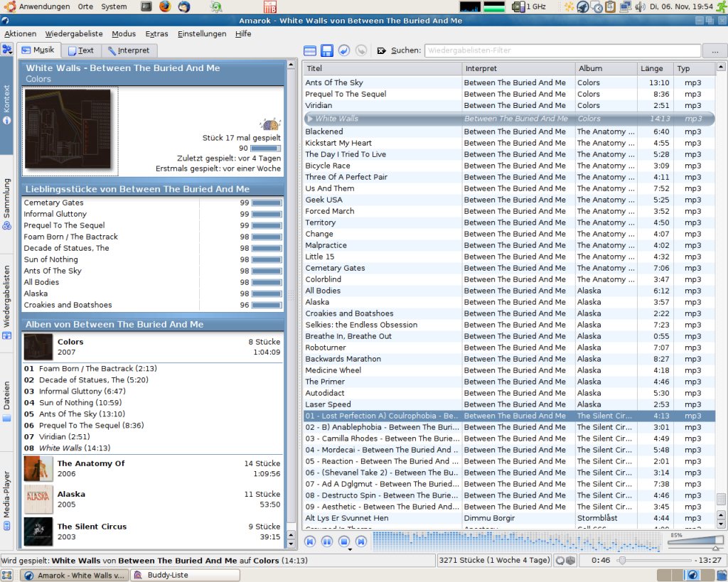Toggle random mode dice icon in status bar
The image size is (728, 582).
click(571, 561)
